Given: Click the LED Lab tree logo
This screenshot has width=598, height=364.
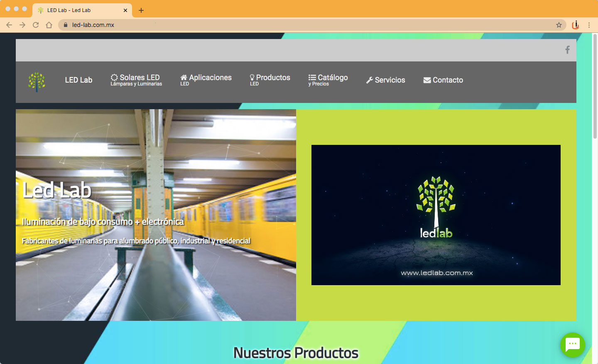Looking at the screenshot, I should pos(37,81).
